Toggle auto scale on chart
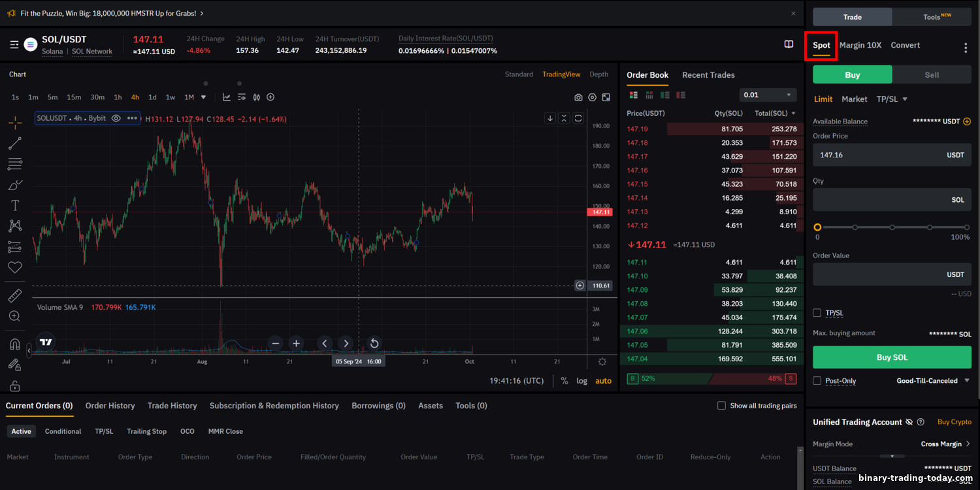980x490 pixels. (603, 381)
